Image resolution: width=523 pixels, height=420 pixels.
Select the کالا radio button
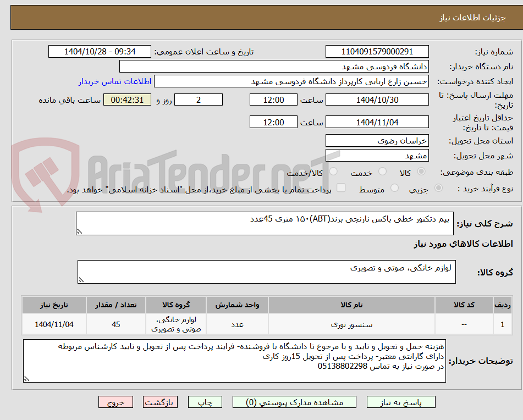[x=421, y=172]
